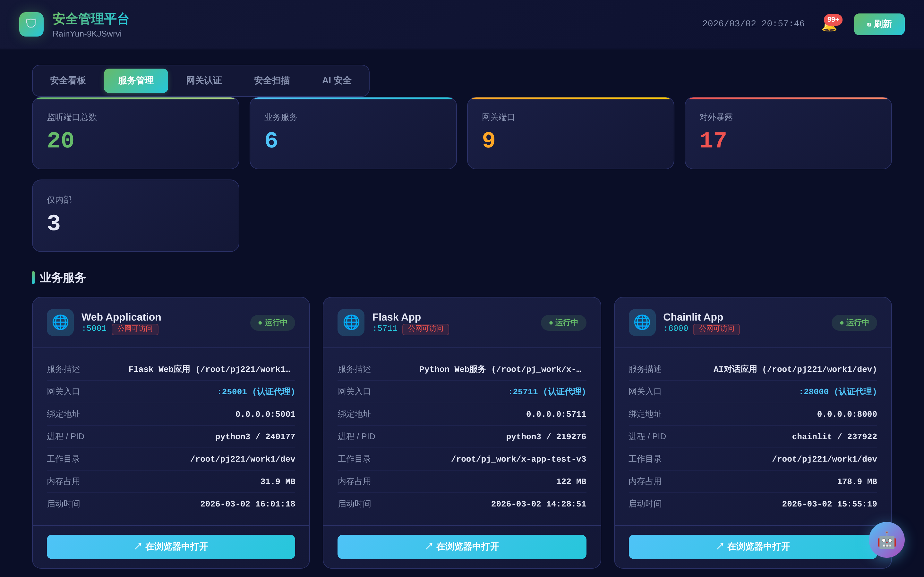
Task: Click the Flask App 公网可访问 tag
Action: click(x=425, y=329)
